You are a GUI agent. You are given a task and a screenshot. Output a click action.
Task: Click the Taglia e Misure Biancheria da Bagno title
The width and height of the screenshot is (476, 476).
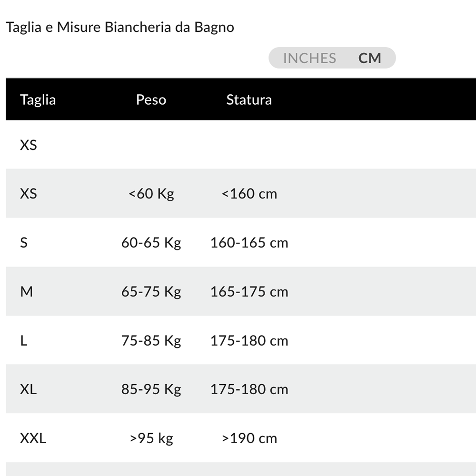pos(120,27)
